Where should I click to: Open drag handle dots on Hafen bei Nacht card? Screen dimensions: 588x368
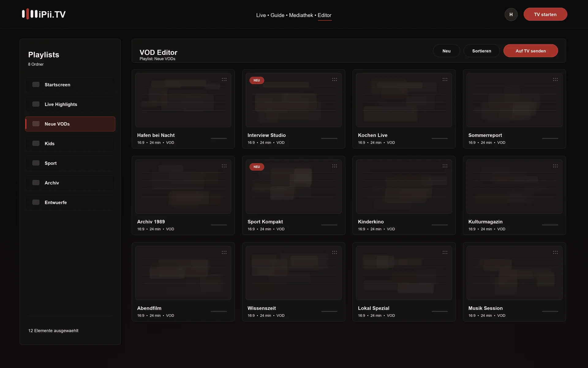tap(224, 79)
